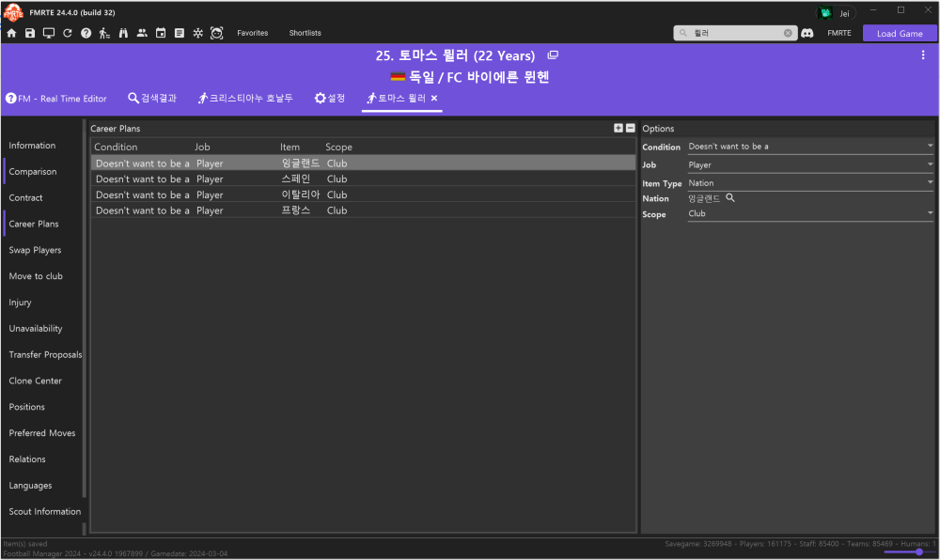Click the Item column header

(x=290, y=147)
